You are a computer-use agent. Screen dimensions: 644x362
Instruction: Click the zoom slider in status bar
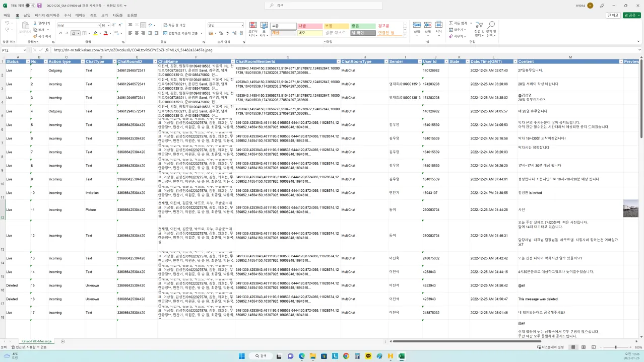615,347
